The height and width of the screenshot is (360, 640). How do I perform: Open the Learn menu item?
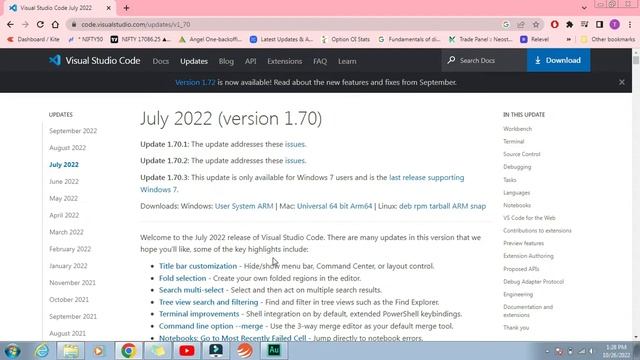[x=347, y=61]
